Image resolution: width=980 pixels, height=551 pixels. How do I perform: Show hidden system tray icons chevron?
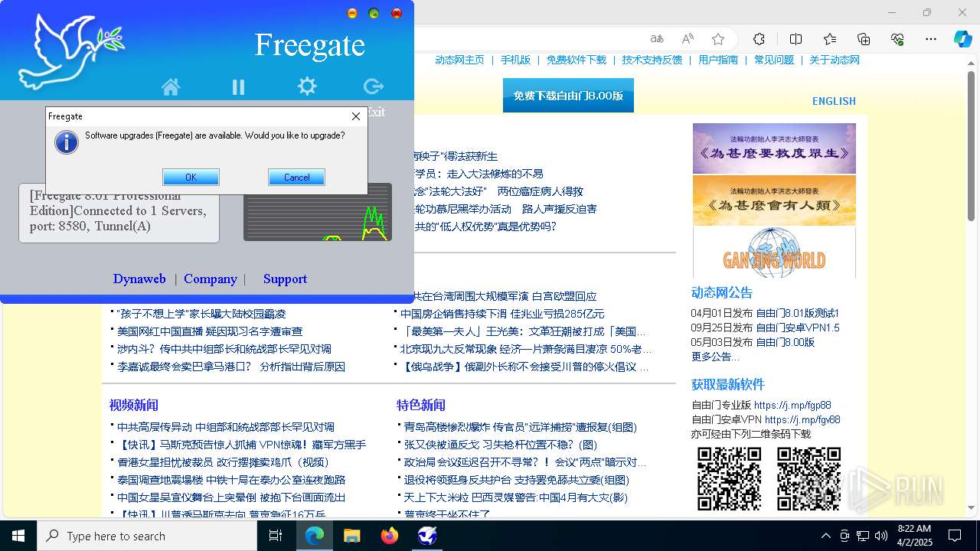(x=825, y=536)
